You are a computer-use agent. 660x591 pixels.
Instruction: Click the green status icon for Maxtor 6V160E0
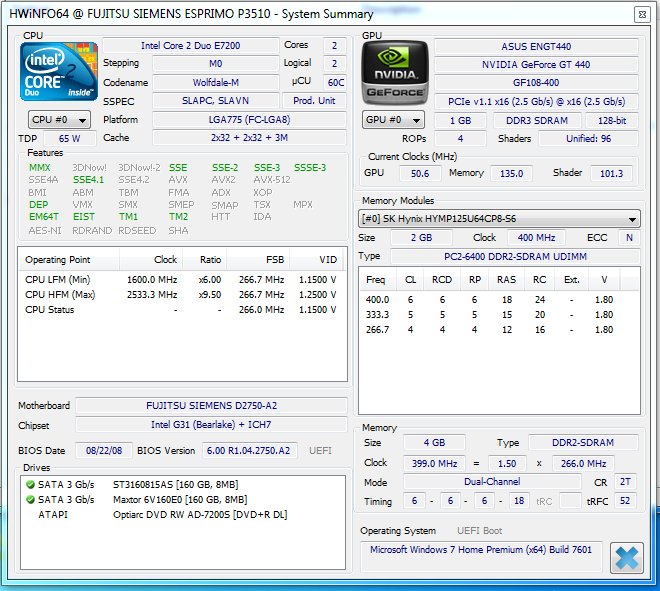point(30,500)
